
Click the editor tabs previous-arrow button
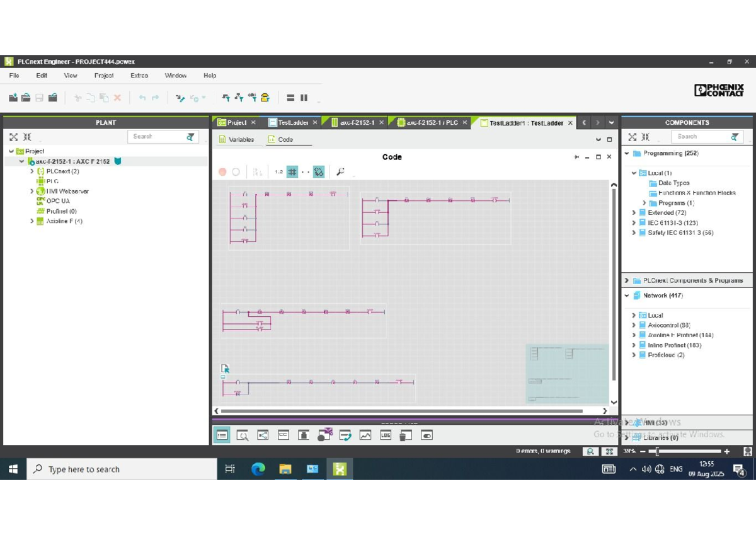(585, 122)
